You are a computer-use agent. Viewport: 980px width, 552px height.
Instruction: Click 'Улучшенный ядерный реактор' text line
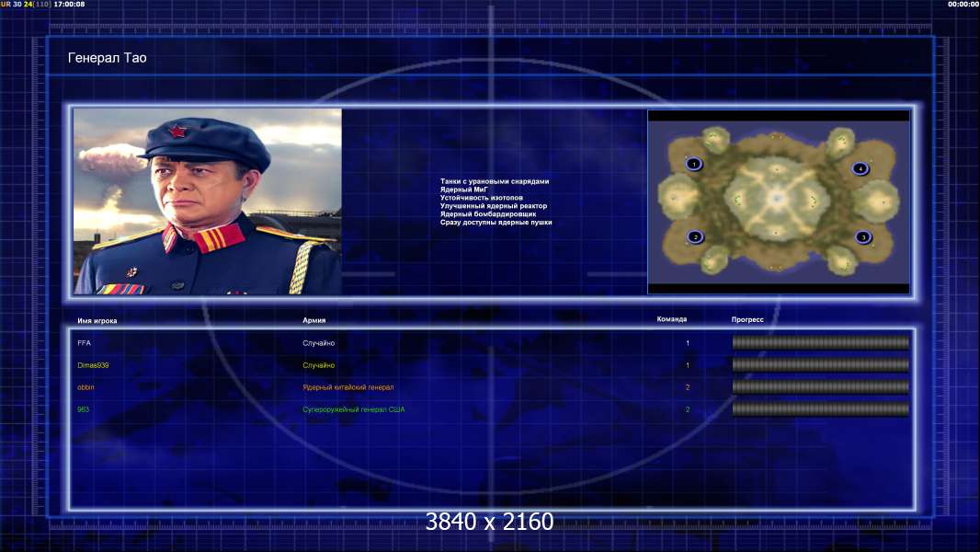coord(493,206)
